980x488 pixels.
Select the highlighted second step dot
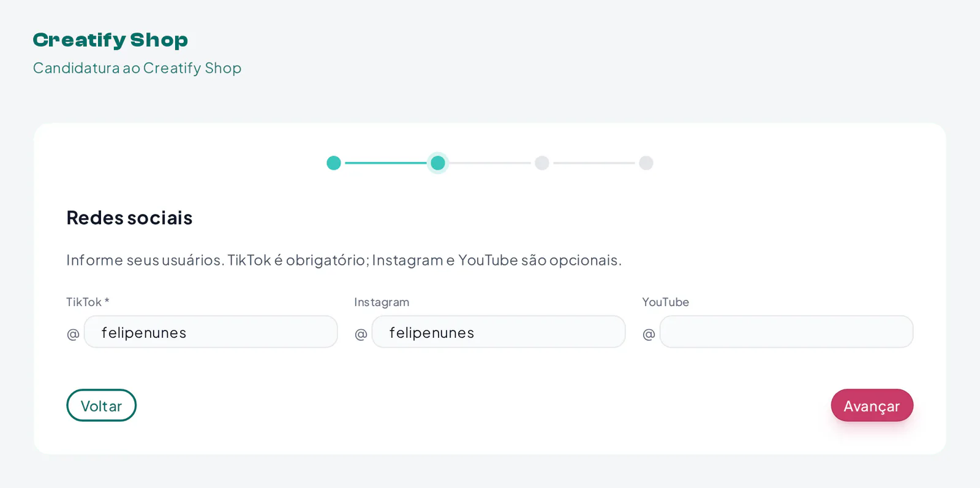(x=438, y=163)
